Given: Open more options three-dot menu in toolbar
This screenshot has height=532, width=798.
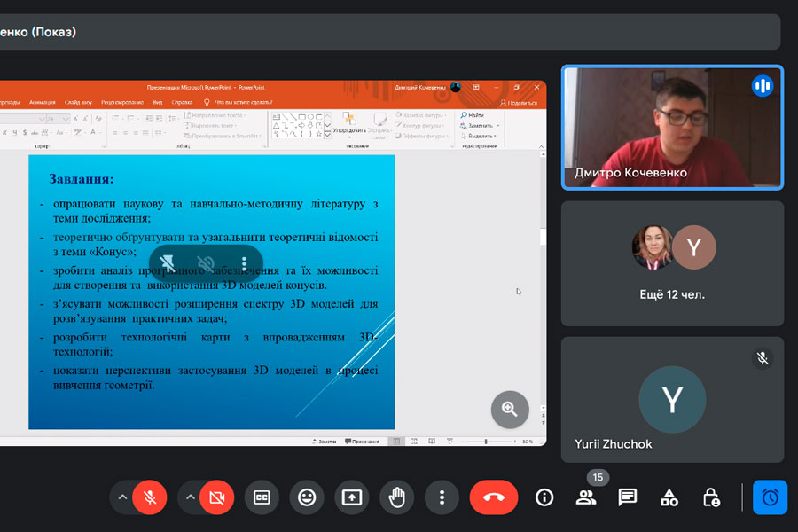Looking at the screenshot, I should pos(442,497).
